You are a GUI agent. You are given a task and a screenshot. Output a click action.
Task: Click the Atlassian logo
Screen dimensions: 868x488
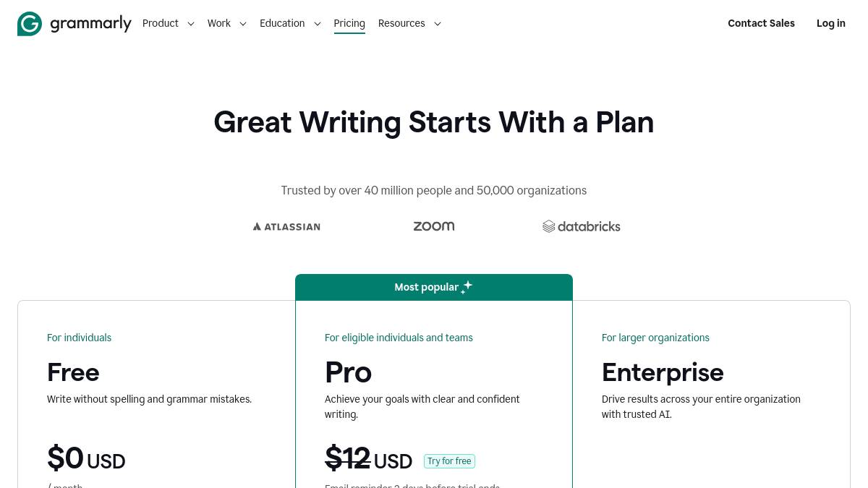tap(286, 226)
